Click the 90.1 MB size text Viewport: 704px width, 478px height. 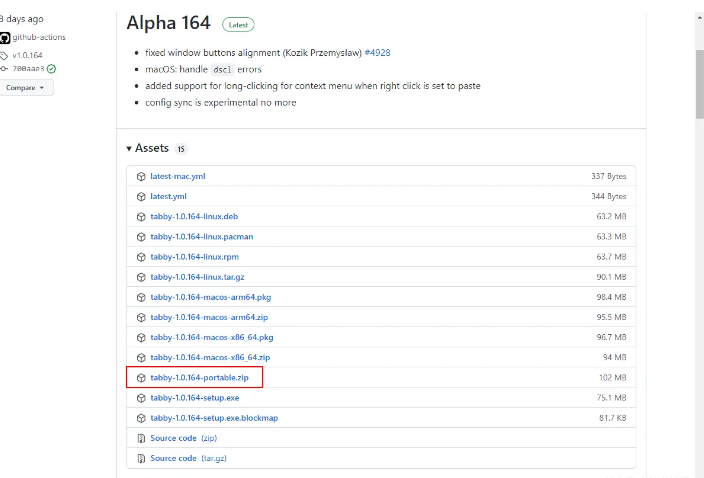tap(611, 277)
